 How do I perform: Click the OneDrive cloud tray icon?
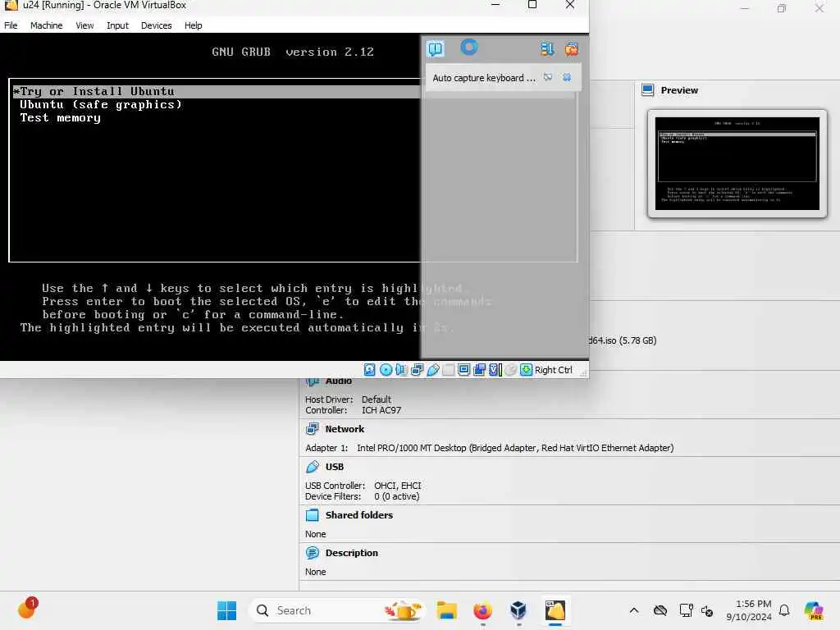[660, 610]
